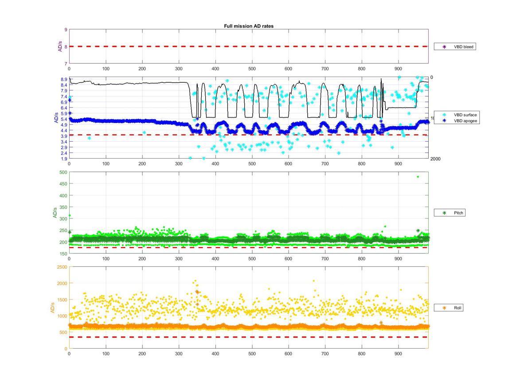532x392 pixels.
Task: Click the isolated green Pitch outlier near 480 AD/s
Action: tap(418, 177)
